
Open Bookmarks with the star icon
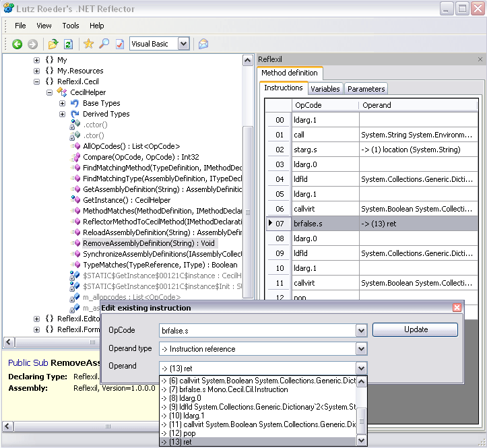click(x=88, y=44)
